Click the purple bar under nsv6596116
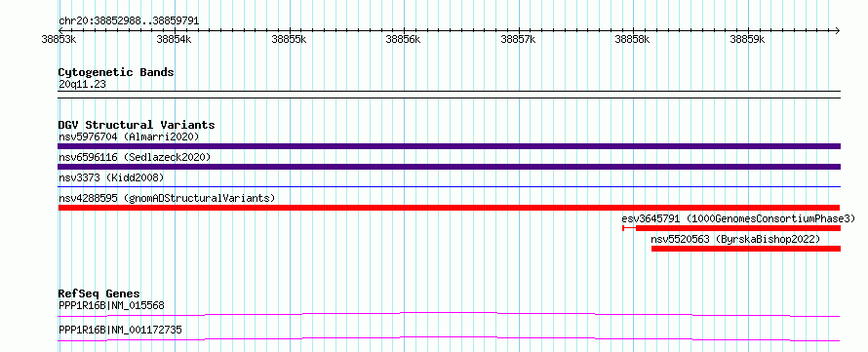868x352 pixels. 449,167
